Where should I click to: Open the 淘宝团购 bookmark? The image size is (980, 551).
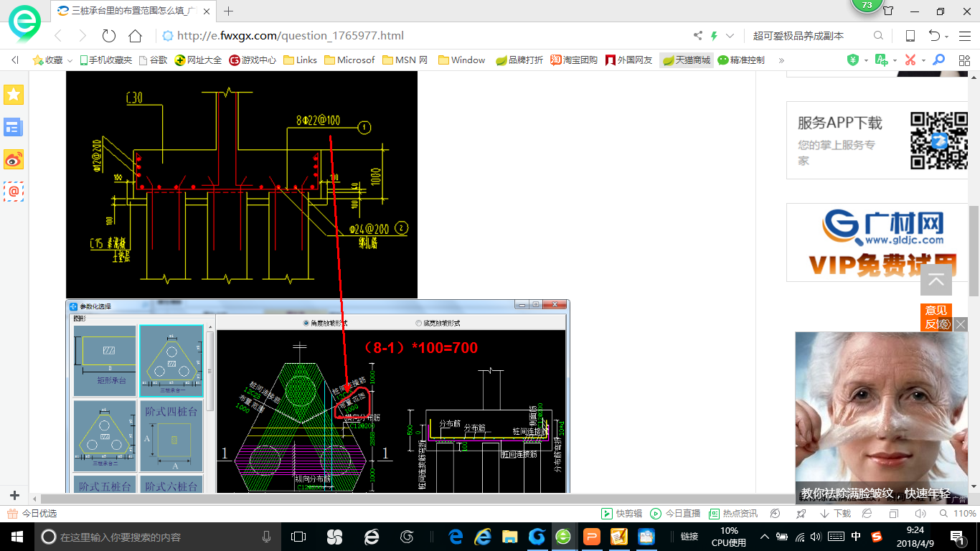[574, 60]
